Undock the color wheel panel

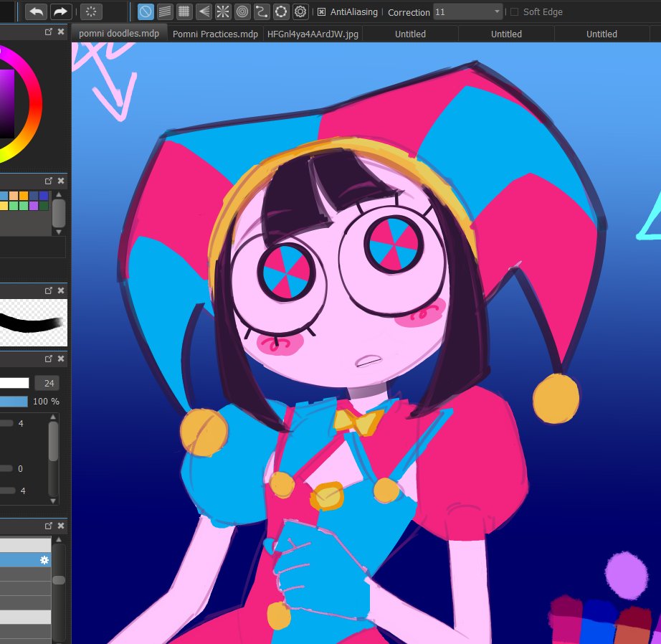coord(49,32)
